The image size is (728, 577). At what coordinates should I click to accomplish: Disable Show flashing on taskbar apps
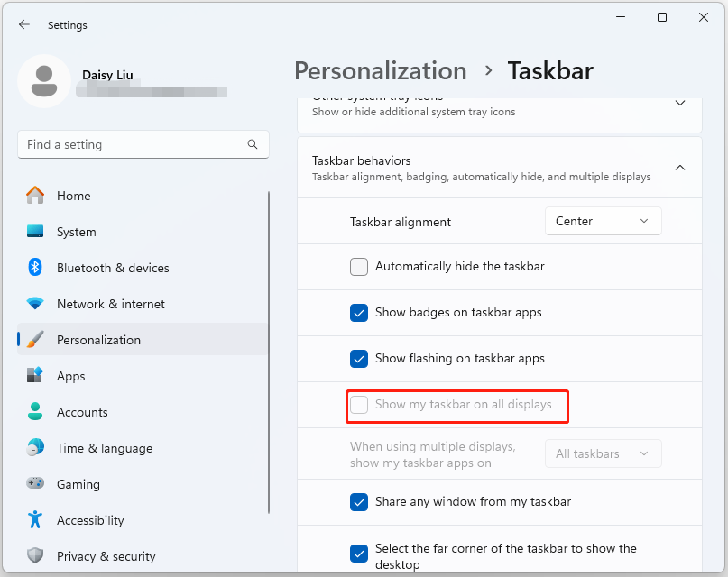tap(359, 359)
